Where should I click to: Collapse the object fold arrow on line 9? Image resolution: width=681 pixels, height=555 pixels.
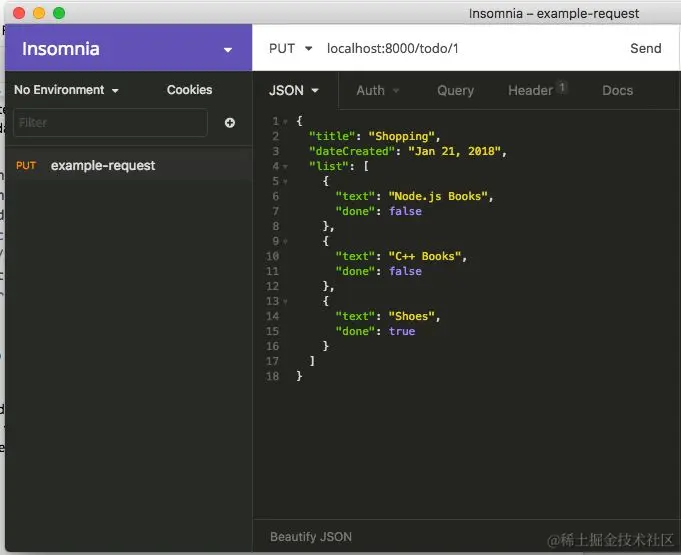coord(285,241)
